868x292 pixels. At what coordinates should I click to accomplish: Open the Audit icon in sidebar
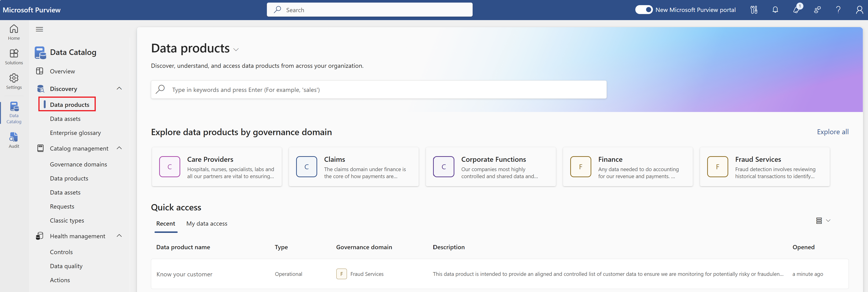click(x=14, y=140)
